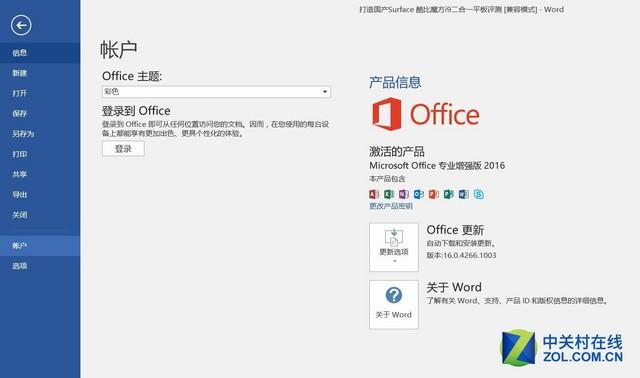Click the 帐户 page heading
Image resolution: width=640 pixels, height=378 pixels.
(x=119, y=50)
